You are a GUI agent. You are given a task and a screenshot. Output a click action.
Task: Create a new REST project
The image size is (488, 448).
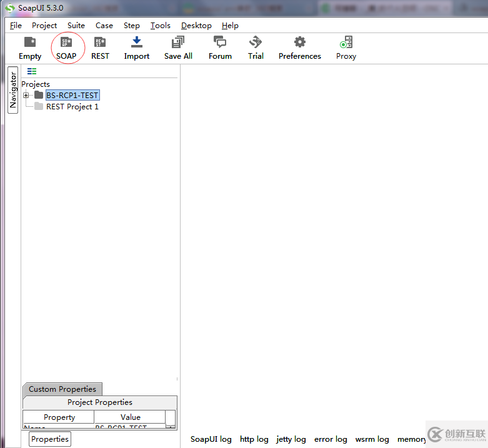pos(100,48)
